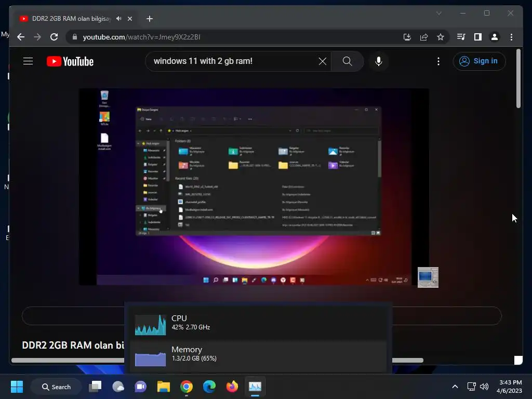Open the volume control in system tray
Viewport: 532px width, 399px height.
pos(484,387)
